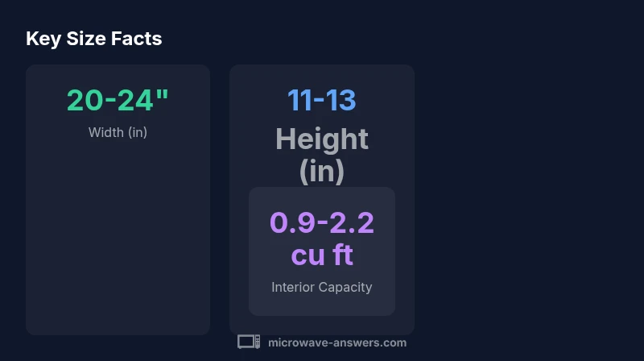Click the purple cu ft unit text
This screenshot has width=644, height=361.
(321, 255)
